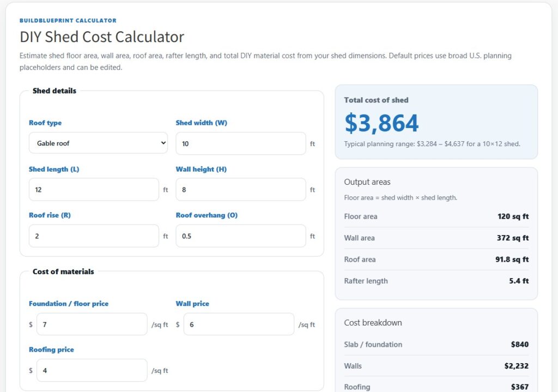Click the '372 sq ft' wall area value
Viewport: 558px width, 392px height.
coord(513,238)
